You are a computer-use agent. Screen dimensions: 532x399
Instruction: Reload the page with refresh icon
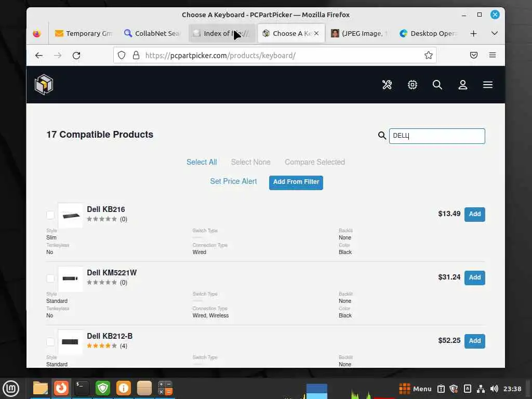76,55
